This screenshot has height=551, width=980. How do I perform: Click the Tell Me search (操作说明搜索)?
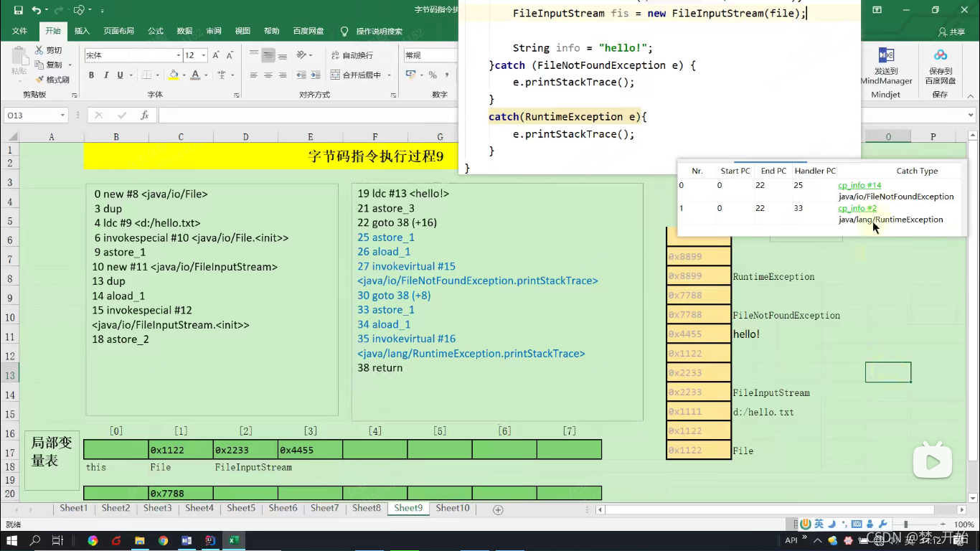click(x=371, y=31)
